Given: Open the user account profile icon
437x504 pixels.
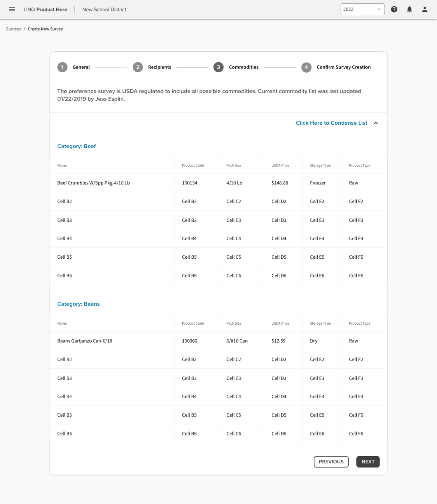Looking at the screenshot, I should point(425,9).
